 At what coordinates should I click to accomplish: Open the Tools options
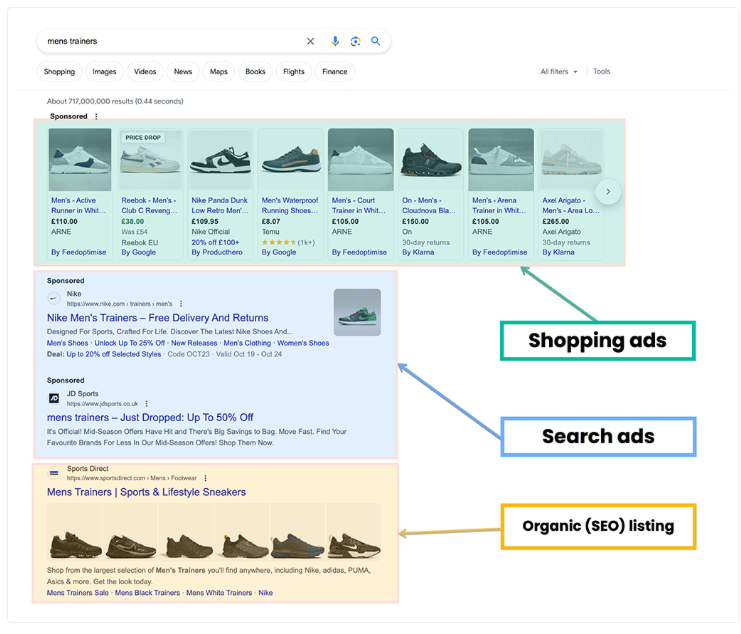[x=601, y=72]
